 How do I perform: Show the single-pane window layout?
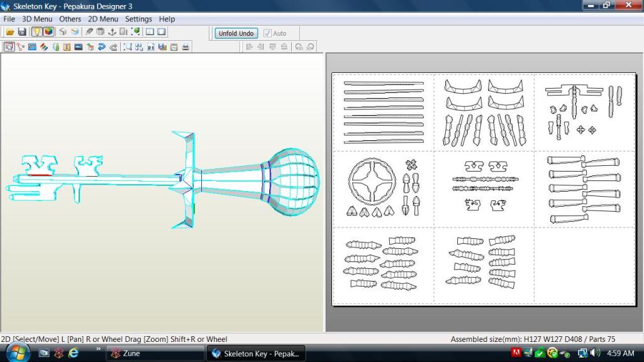(162, 31)
